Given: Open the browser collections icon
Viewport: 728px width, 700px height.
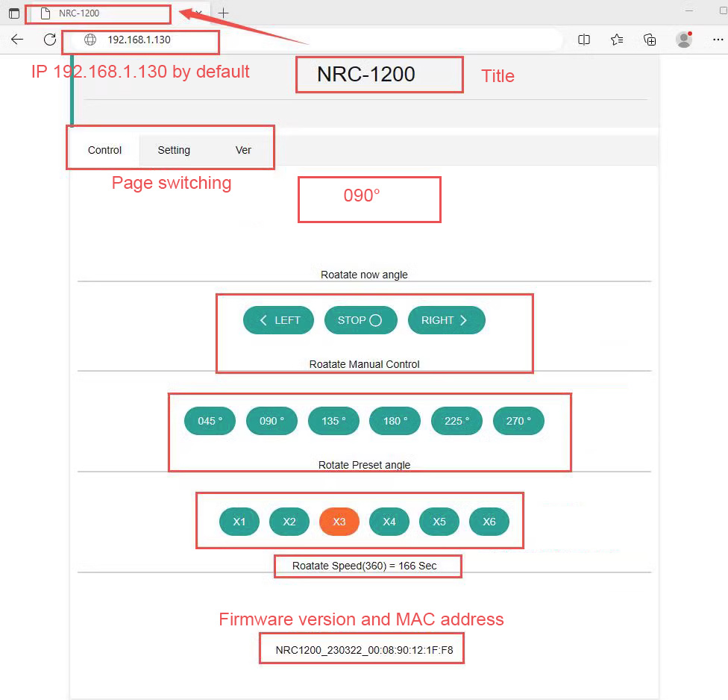Looking at the screenshot, I should [x=650, y=40].
